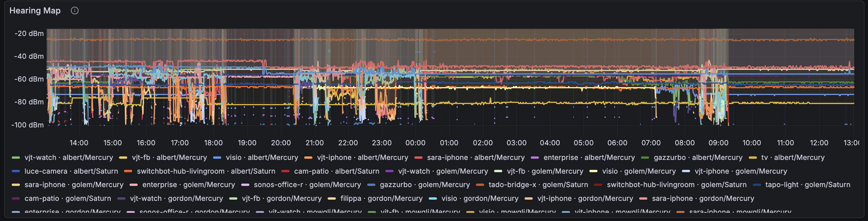
Task: Toggle sara-iphone · gordon/Mercury legend item
Action: [x=702, y=198]
